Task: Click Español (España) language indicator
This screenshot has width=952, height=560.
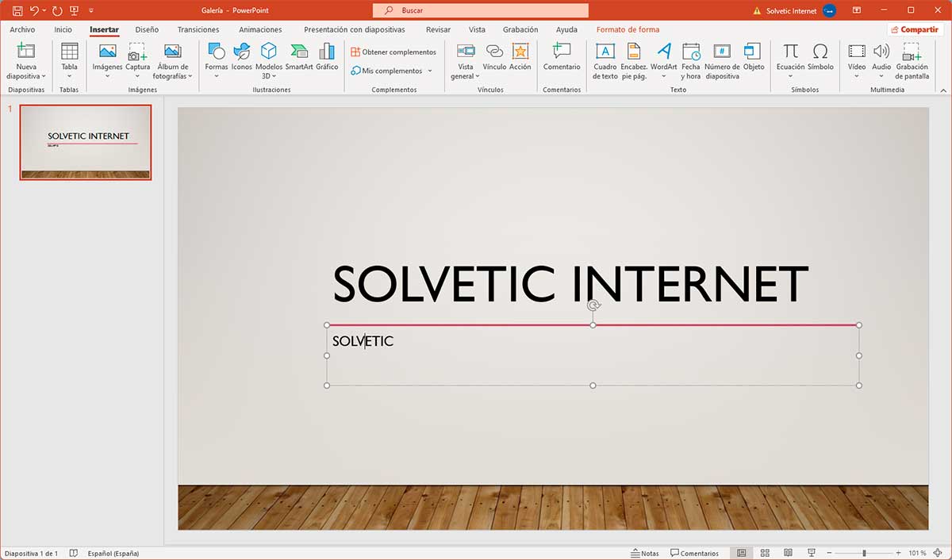Action: (113, 553)
